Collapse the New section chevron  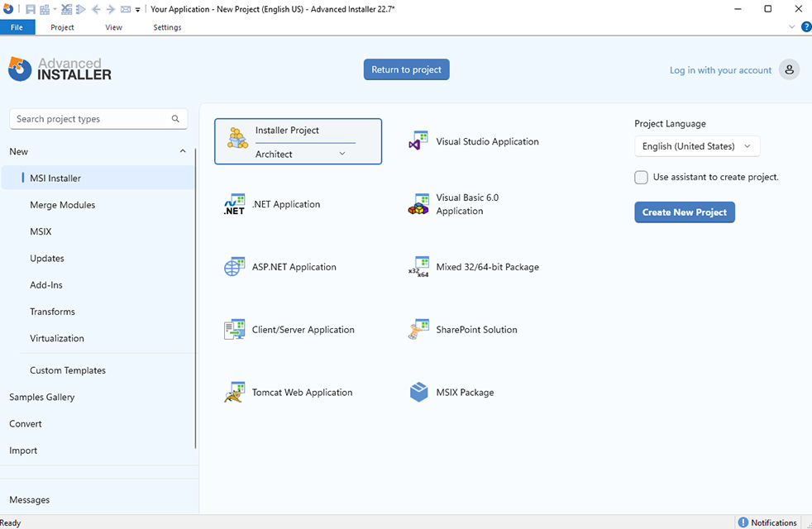(x=183, y=151)
